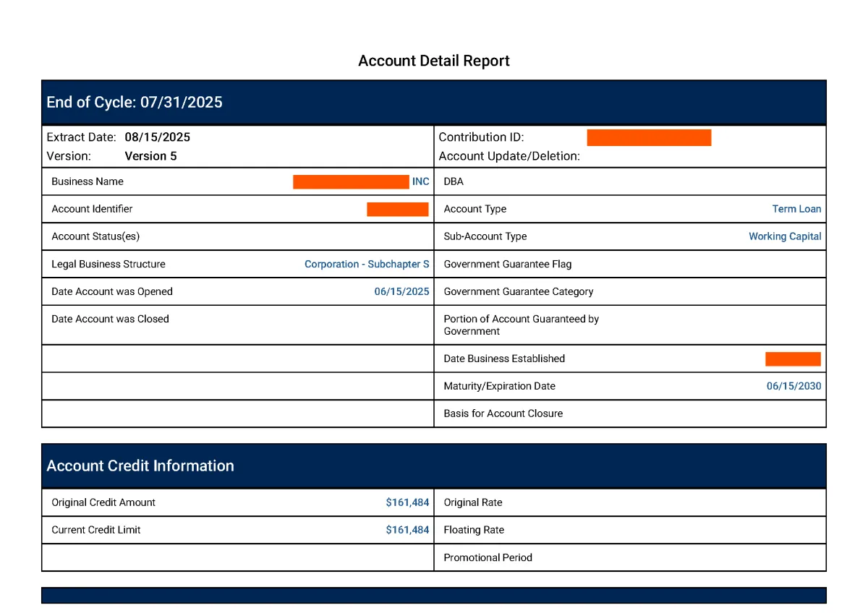Click the 'Corporation - Subchapter S' value
This screenshot has height=613, width=868.
367,264
